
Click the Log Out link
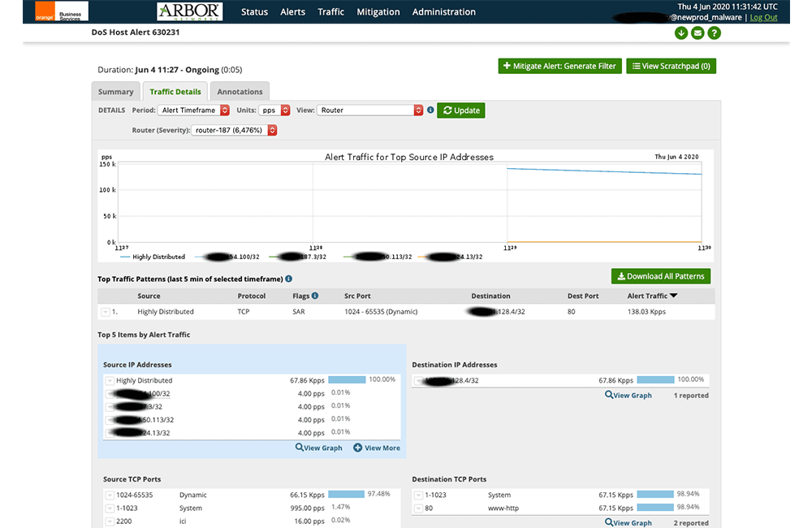pos(763,18)
